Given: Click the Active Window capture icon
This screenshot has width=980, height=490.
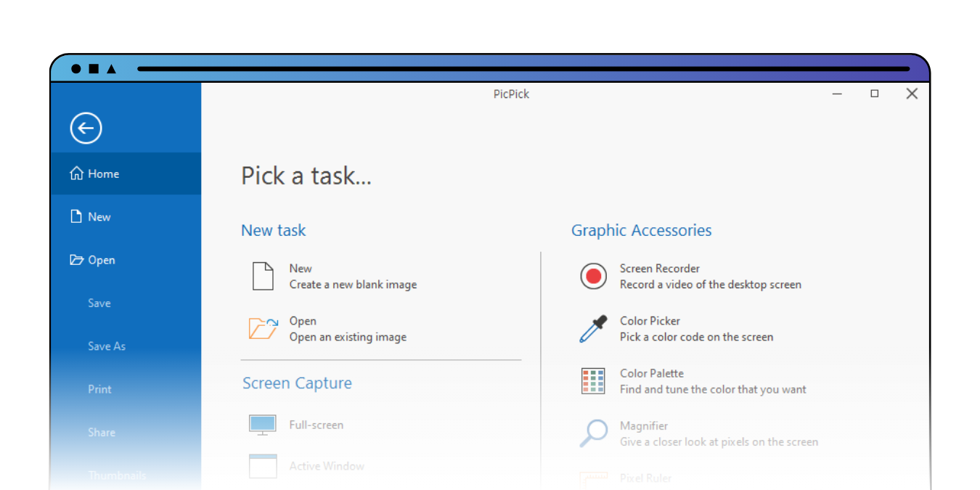Looking at the screenshot, I should click(263, 466).
